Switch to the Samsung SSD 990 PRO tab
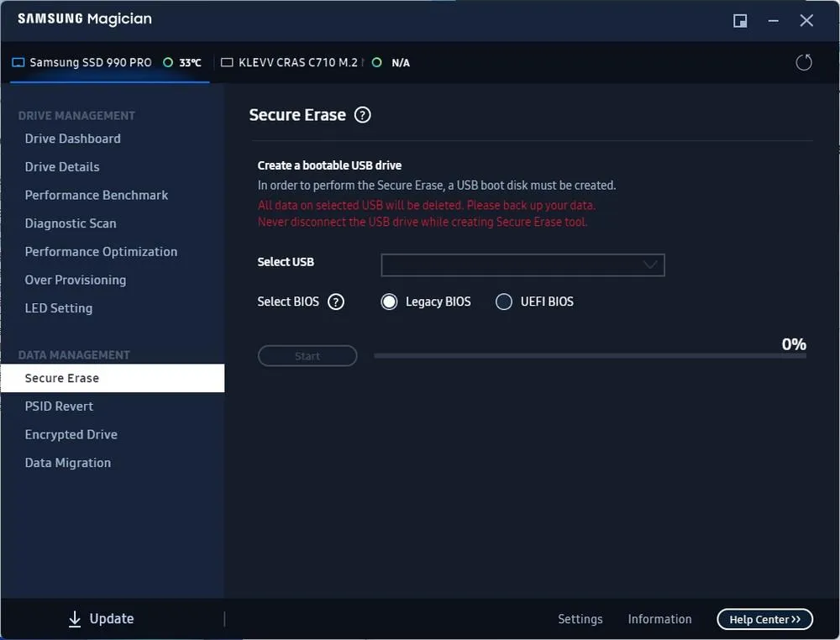 [x=109, y=63]
